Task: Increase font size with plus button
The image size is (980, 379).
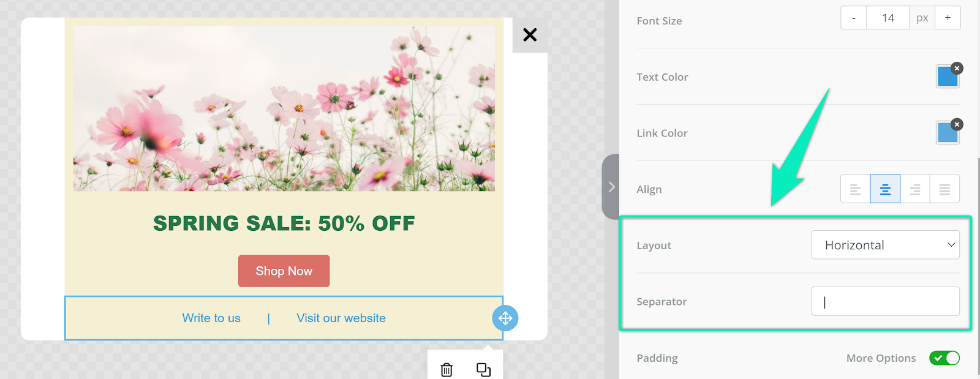Action: pyautogui.click(x=948, y=18)
